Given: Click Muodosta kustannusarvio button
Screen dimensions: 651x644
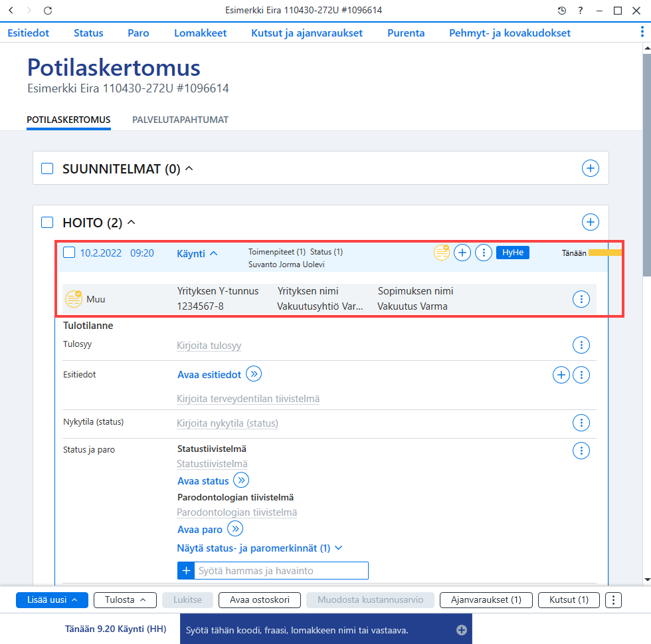Looking at the screenshot, I should click(371, 600).
